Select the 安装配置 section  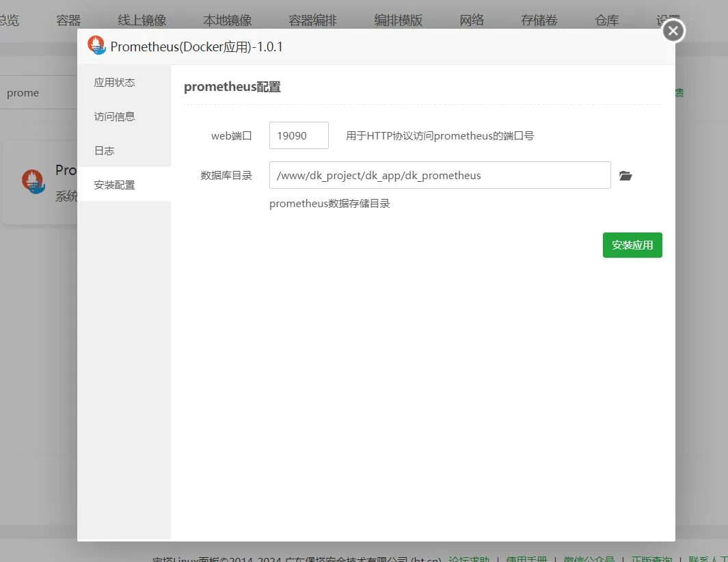click(124, 185)
